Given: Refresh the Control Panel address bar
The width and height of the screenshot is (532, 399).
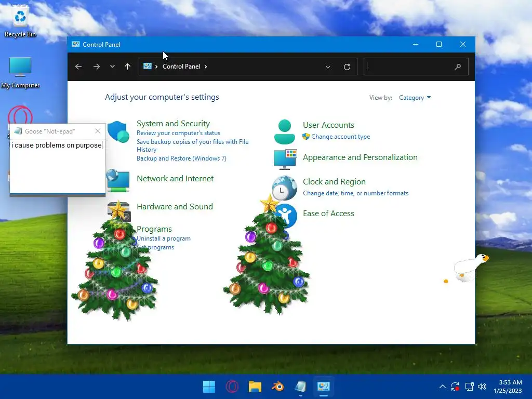Looking at the screenshot, I should 347,67.
